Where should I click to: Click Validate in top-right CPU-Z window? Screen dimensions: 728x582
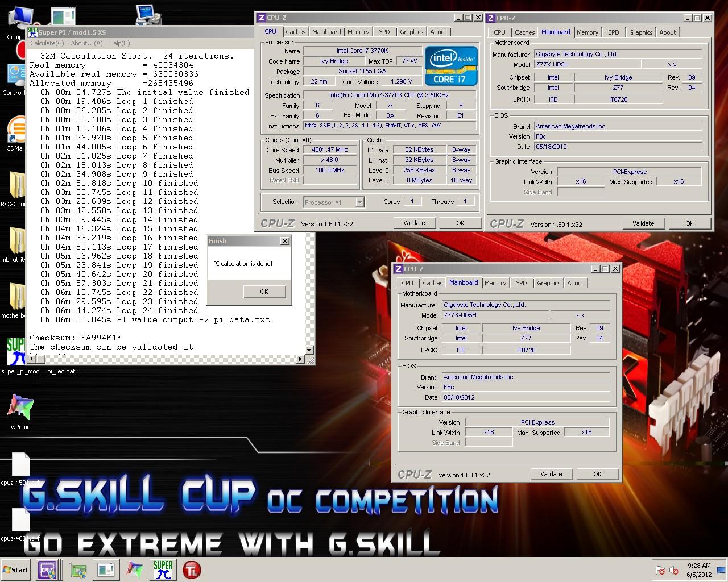[x=643, y=223]
